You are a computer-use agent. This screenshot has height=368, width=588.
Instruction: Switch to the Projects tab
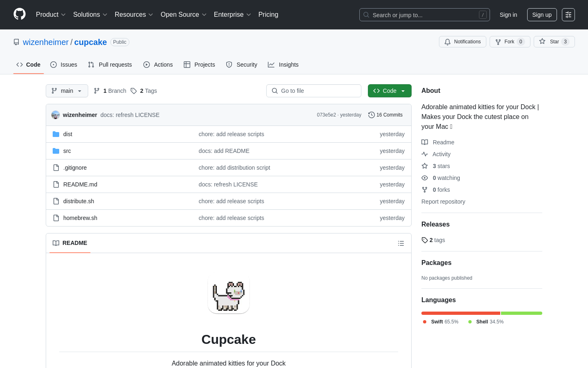click(199, 65)
